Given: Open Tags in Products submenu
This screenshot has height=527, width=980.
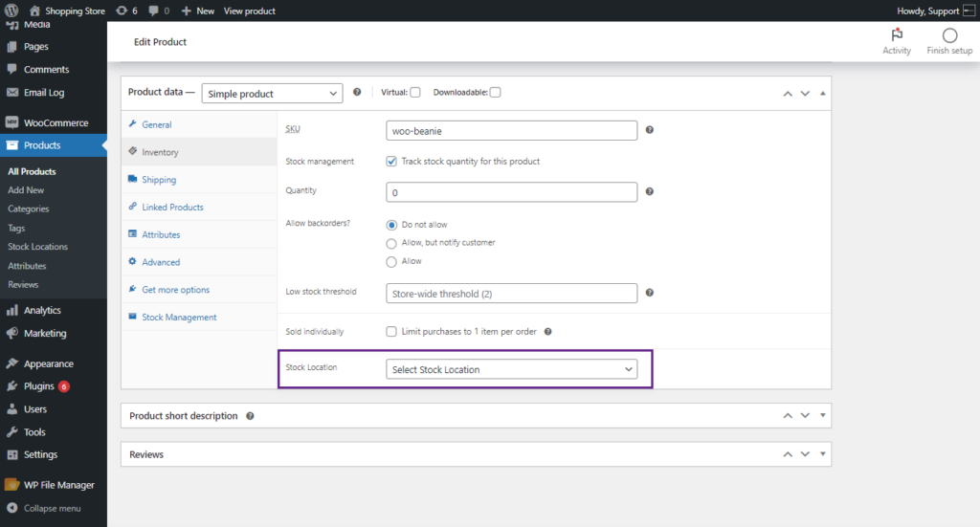Looking at the screenshot, I should pos(16,228).
